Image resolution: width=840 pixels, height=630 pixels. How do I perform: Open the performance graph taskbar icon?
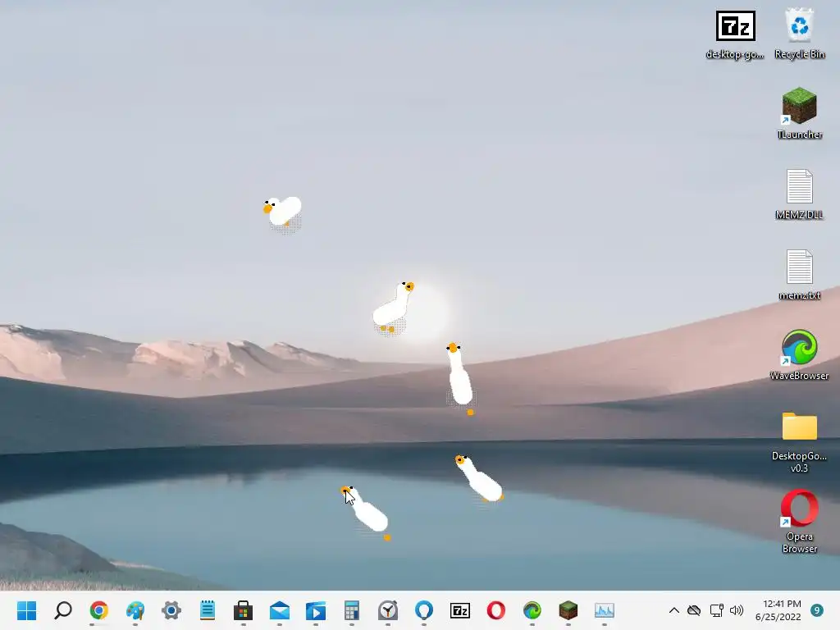[605, 610]
